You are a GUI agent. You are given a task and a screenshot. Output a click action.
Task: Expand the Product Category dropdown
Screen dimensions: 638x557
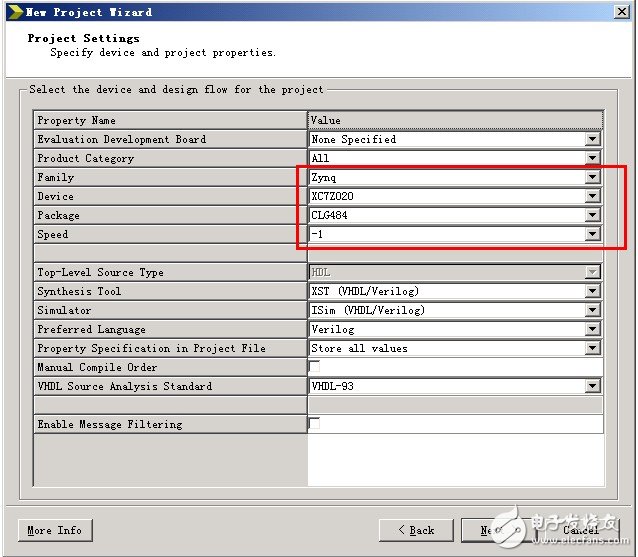pos(593,159)
